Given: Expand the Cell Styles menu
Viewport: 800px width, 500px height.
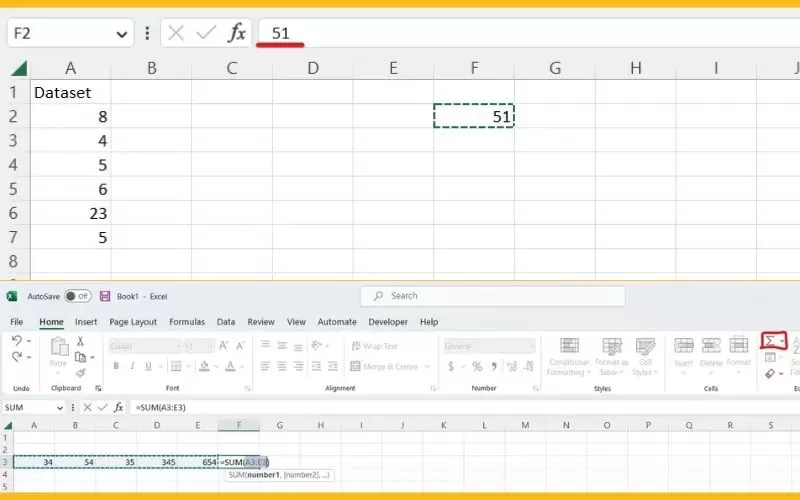Looking at the screenshot, I should coord(645,357).
